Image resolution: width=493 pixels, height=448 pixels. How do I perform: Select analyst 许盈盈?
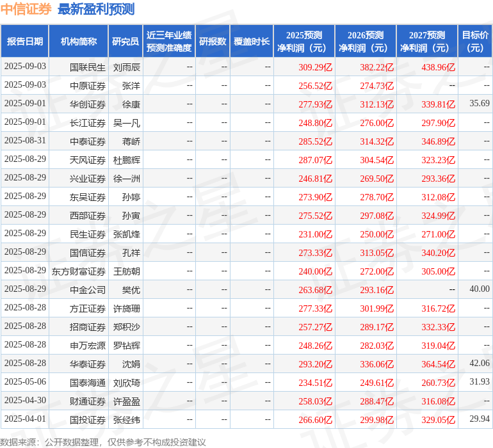point(126,401)
